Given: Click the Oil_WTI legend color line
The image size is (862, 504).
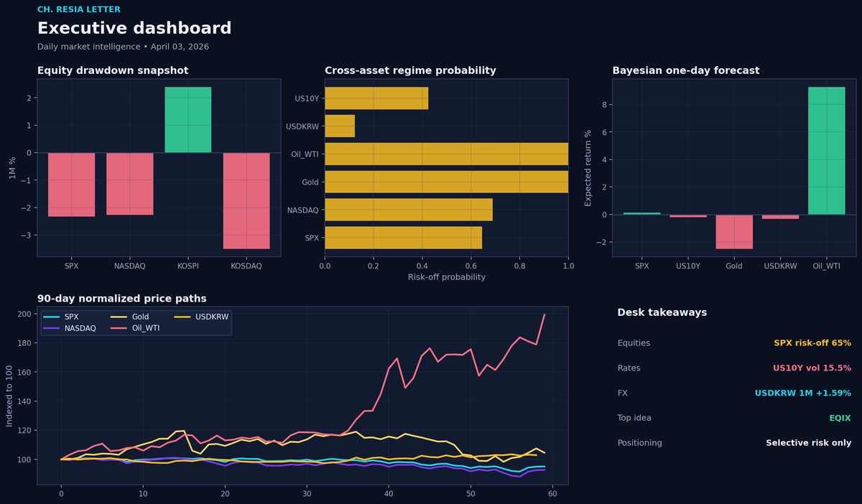Looking at the screenshot, I should 119,328.
